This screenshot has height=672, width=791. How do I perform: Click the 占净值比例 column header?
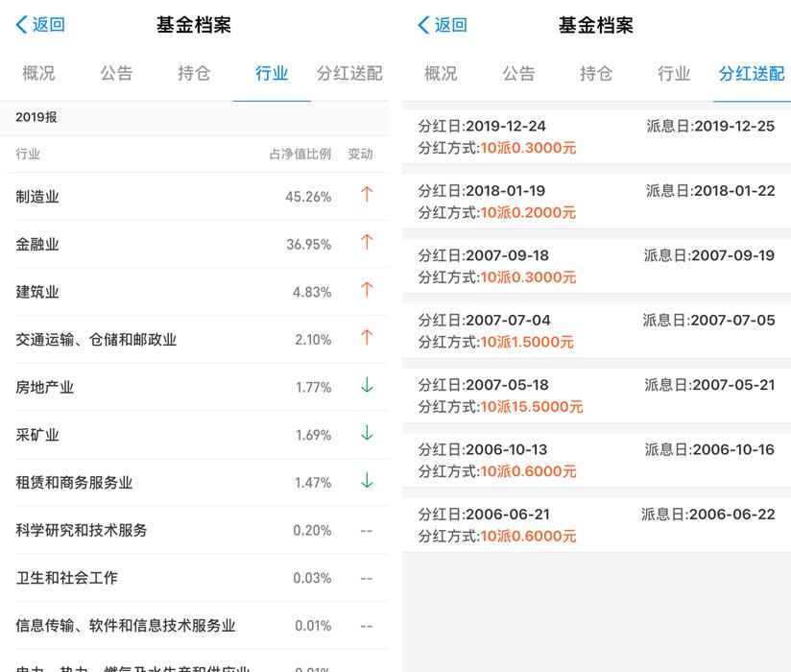point(299,154)
